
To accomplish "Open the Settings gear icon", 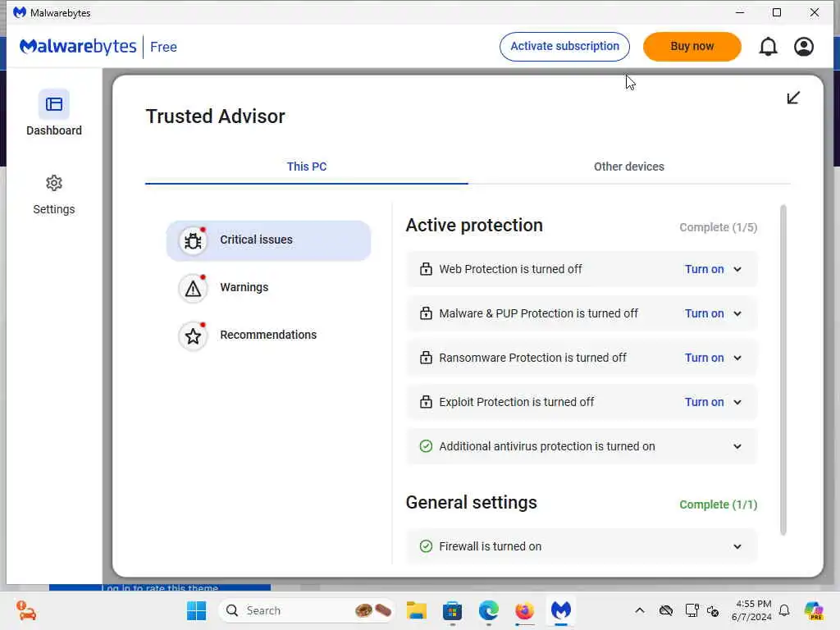I will [53, 183].
